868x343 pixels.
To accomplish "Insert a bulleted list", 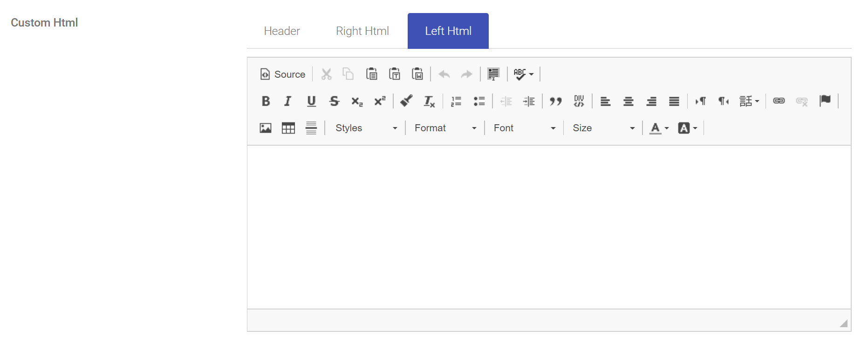I will click(479, 101).
